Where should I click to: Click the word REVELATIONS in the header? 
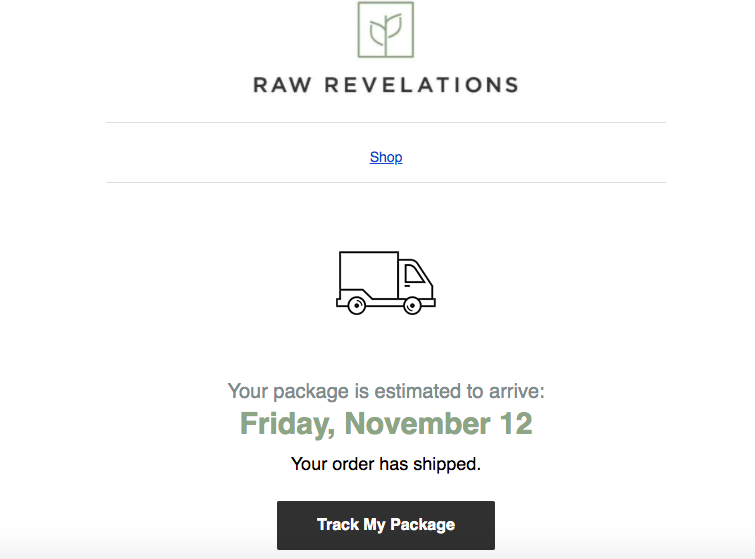(x=420, y=85)
